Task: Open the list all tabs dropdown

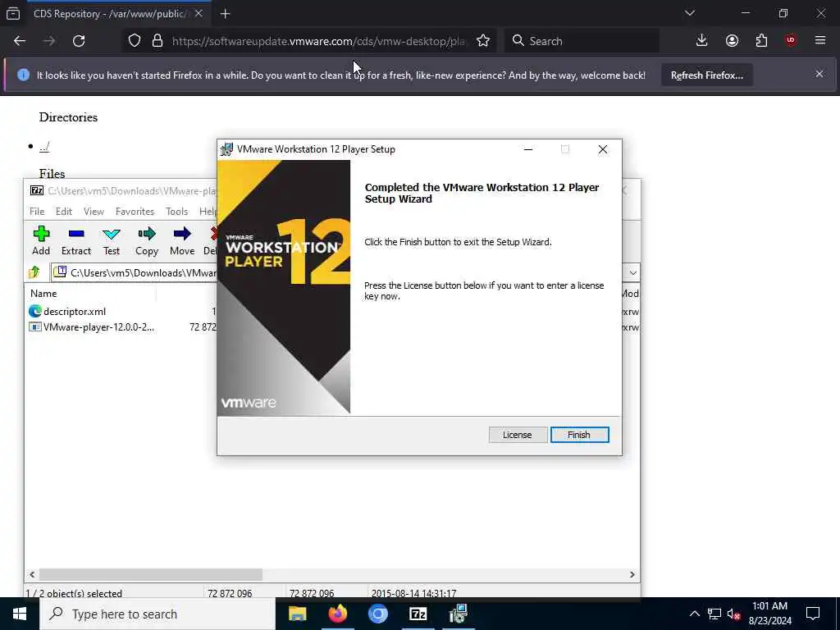Action: point(689,13)
